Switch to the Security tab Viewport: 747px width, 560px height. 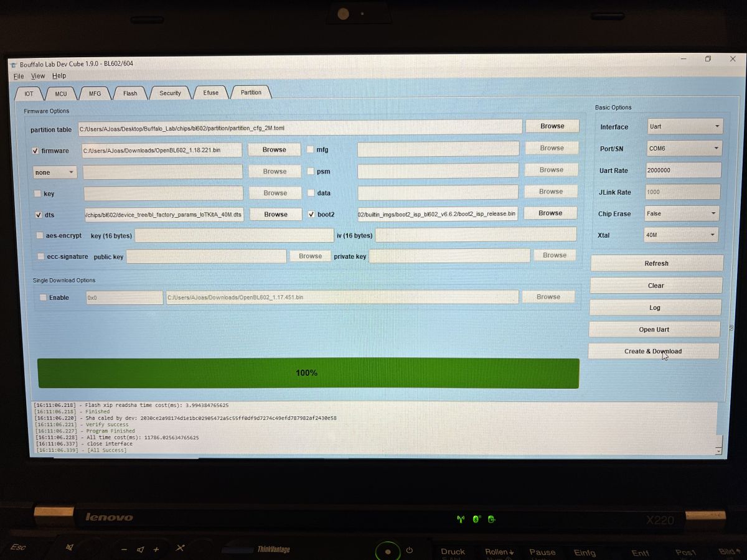[x=170, y=93]
